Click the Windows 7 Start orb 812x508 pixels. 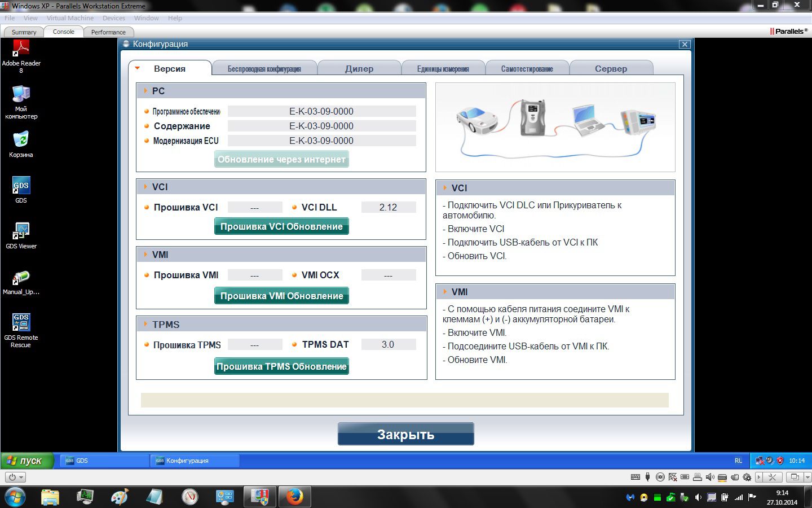pyautogui.click(x=15, y=497)
